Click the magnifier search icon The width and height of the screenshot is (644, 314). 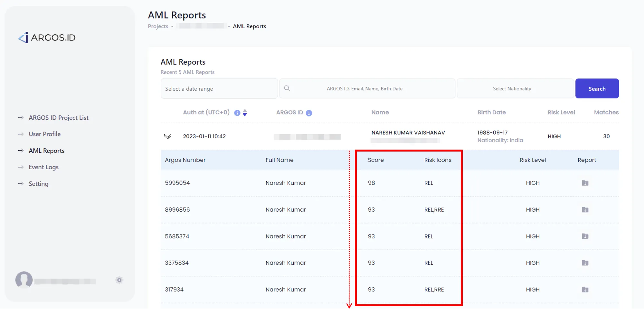[287, 88]
